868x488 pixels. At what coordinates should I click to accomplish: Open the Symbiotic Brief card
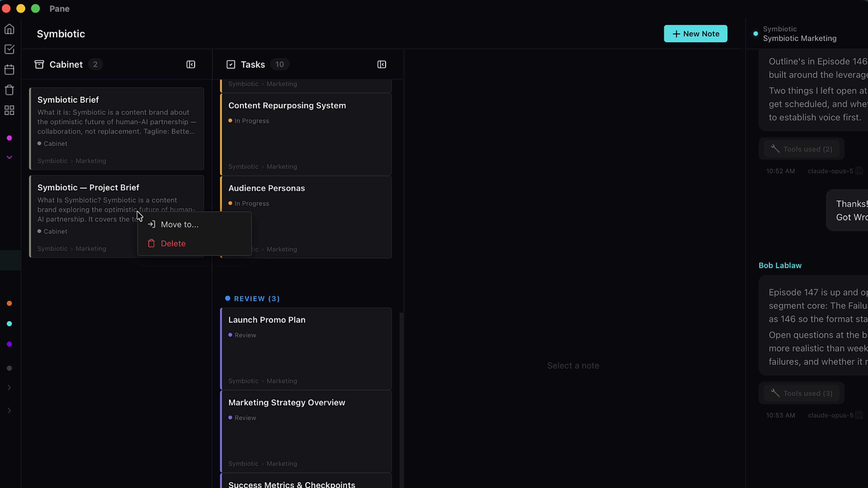[117, 129]
